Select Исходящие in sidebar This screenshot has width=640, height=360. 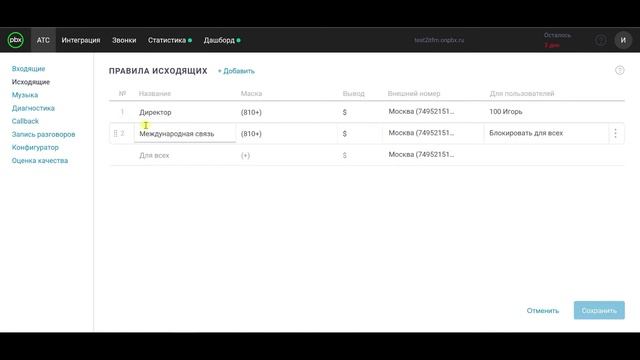coord(31,82)
